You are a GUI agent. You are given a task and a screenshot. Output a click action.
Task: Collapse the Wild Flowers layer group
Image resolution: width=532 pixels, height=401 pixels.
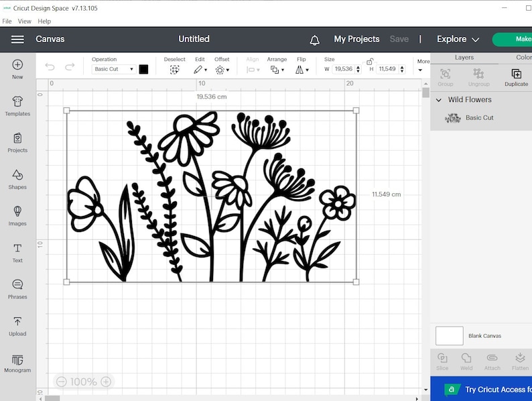click(x=439, y=100)
